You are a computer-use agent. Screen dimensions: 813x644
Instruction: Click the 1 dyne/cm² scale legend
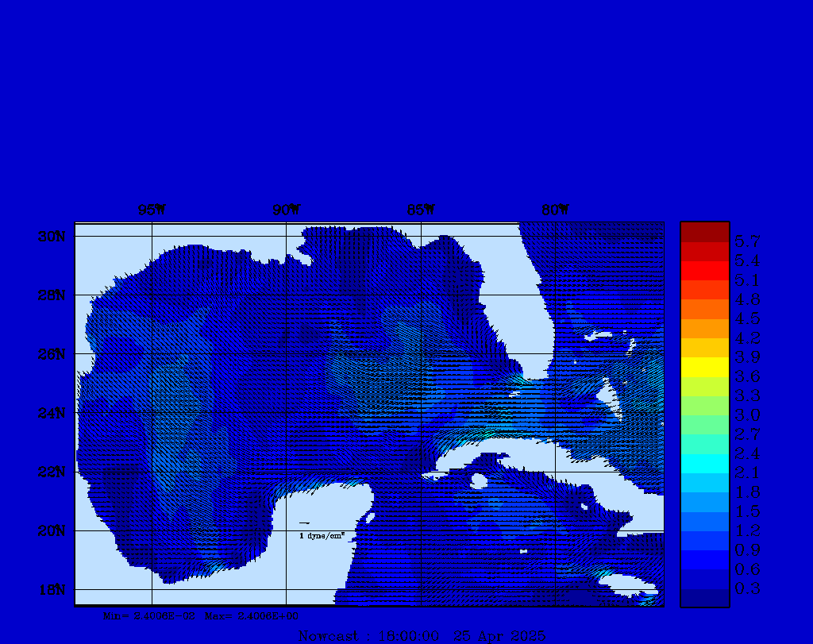[x=322, y=536]
